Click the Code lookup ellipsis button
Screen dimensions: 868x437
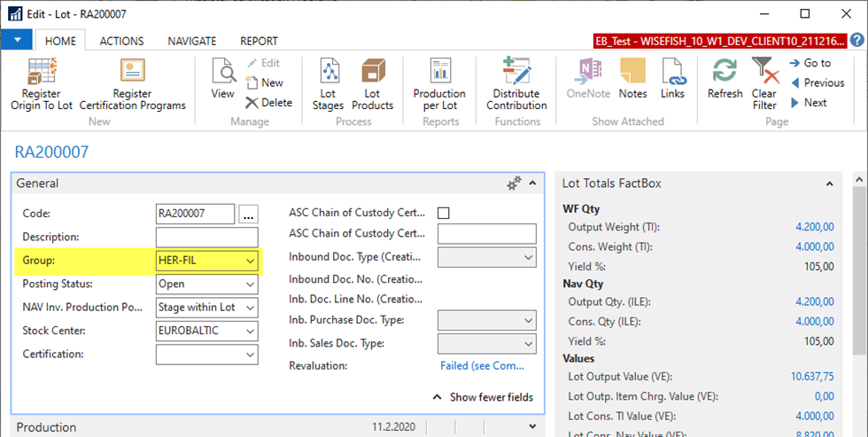pyautogui.click(x=249, y=214)
